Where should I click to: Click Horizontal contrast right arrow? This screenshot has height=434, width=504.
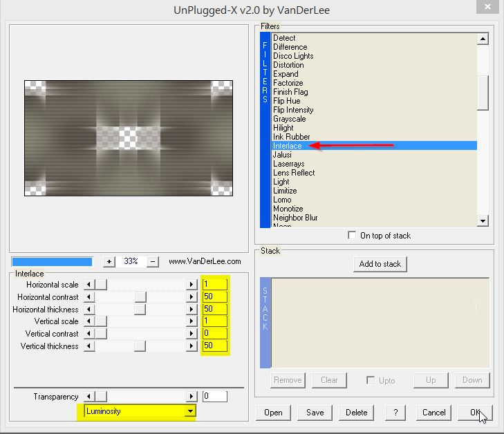point(192,297)
